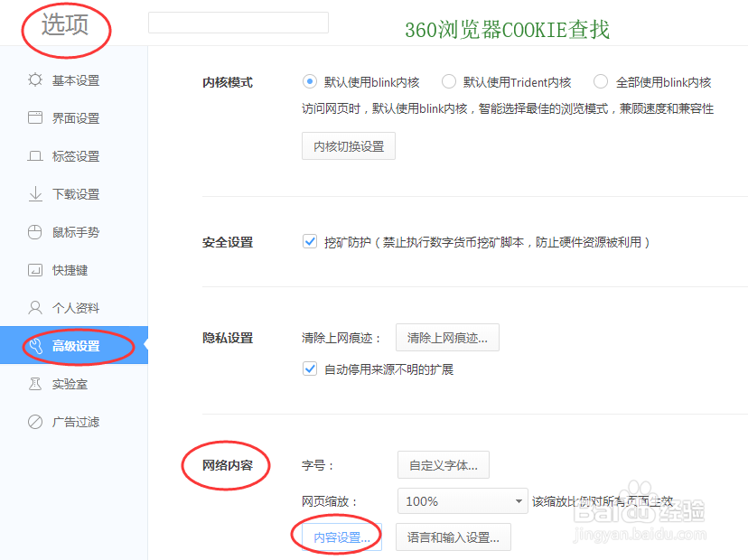Toggle 自动停用来源不明的扩展 checkbox
The image size is (748, 560).
[x=310, y=369]
